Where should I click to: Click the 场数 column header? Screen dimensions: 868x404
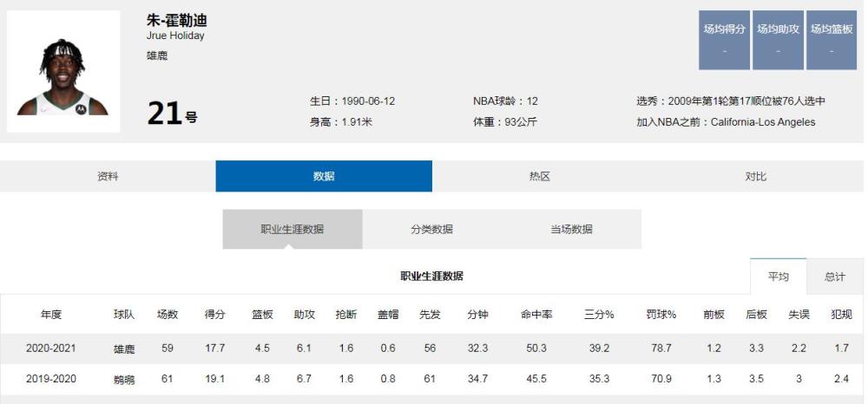[168, 315]
